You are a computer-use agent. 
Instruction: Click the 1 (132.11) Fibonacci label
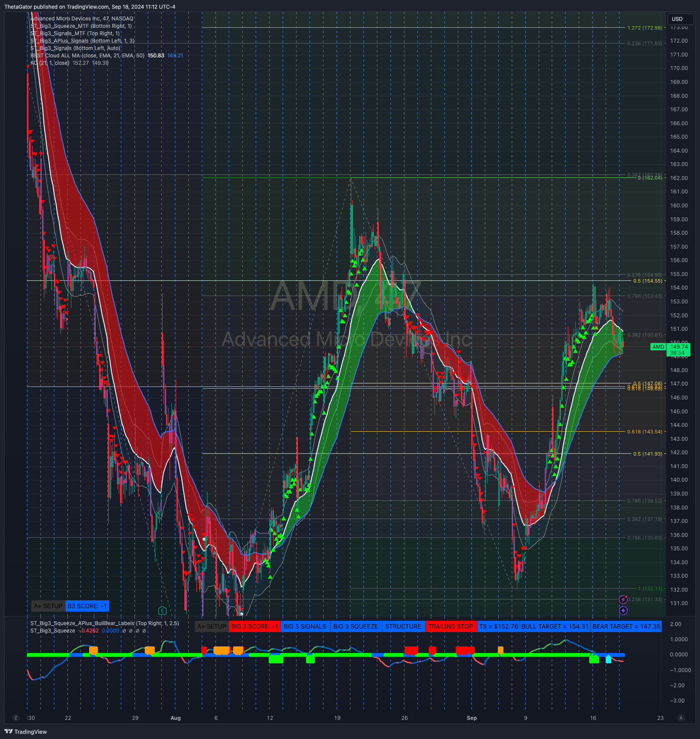point(650,589)
